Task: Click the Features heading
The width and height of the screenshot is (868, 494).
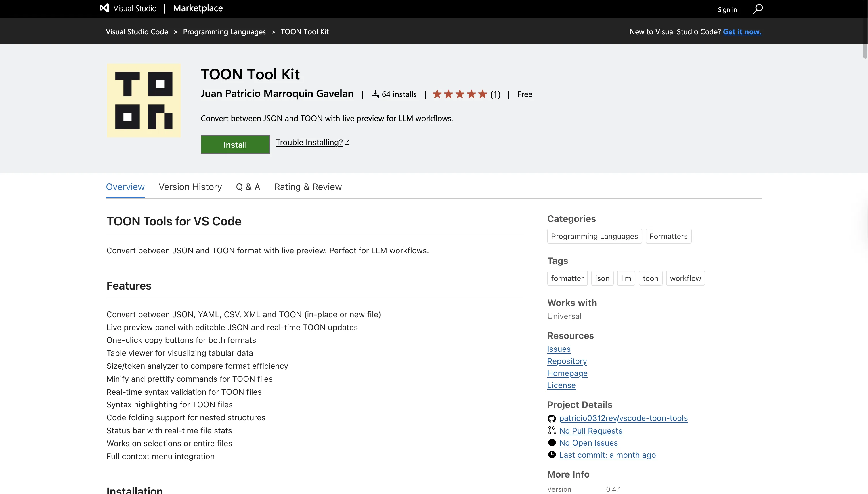Action: pos(129,286)
